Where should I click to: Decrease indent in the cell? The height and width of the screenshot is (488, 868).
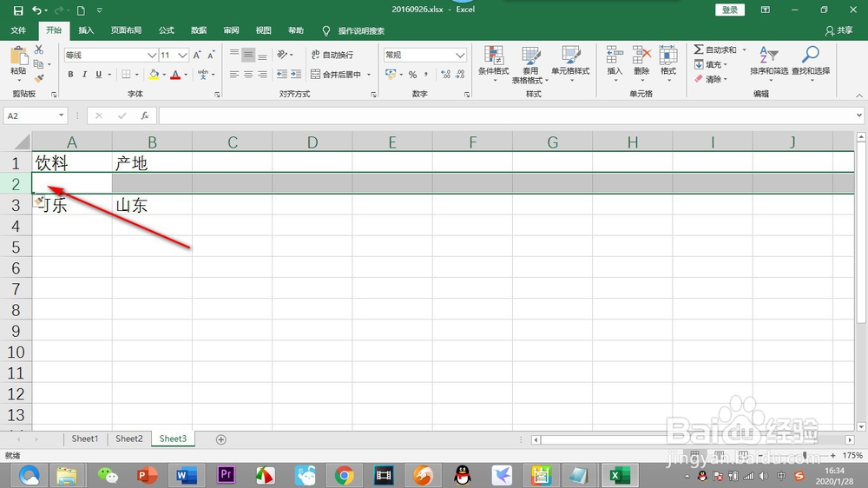pos(282,74)
